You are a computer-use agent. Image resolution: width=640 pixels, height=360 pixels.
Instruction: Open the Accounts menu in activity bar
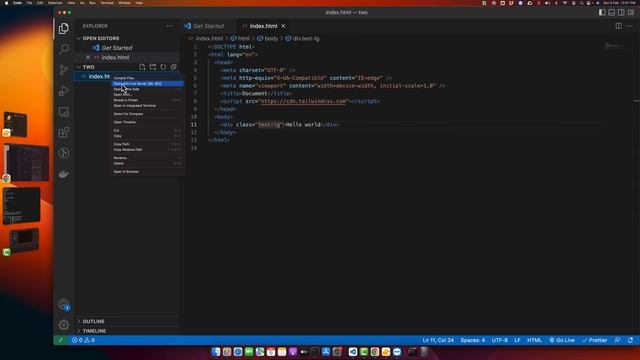64,304
